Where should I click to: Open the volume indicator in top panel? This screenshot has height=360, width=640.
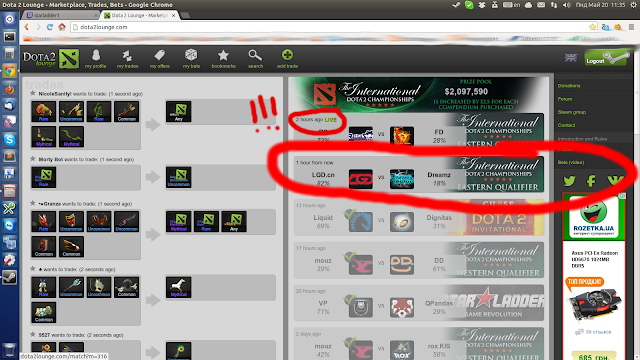(567, 5)
